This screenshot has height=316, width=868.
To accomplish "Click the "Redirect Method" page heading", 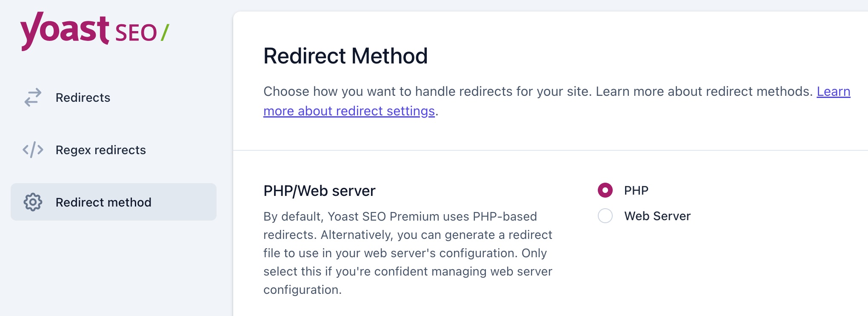I will 345,56.
